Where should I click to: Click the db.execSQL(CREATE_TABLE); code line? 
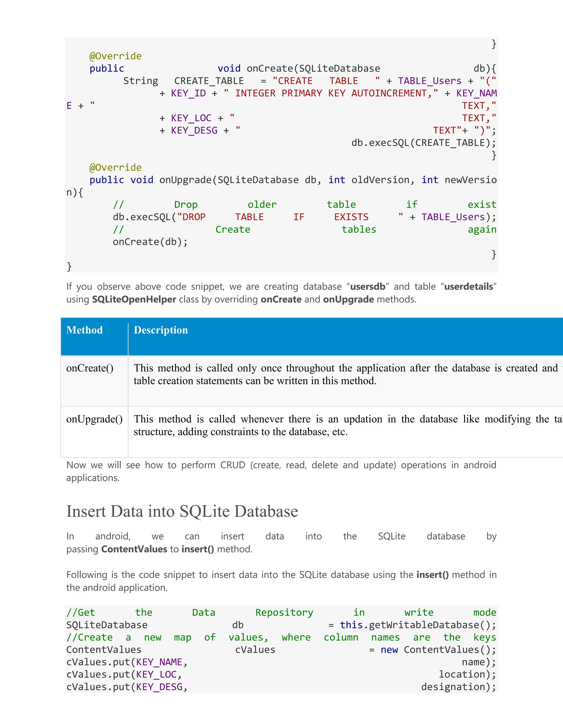[423, 143]
